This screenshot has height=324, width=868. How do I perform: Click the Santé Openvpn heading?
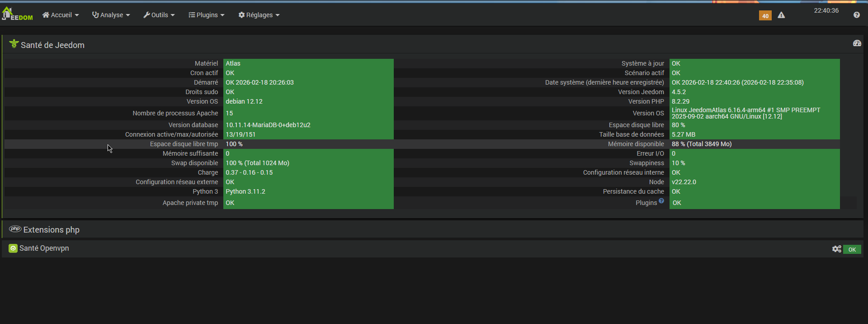[x=44, y=248]
